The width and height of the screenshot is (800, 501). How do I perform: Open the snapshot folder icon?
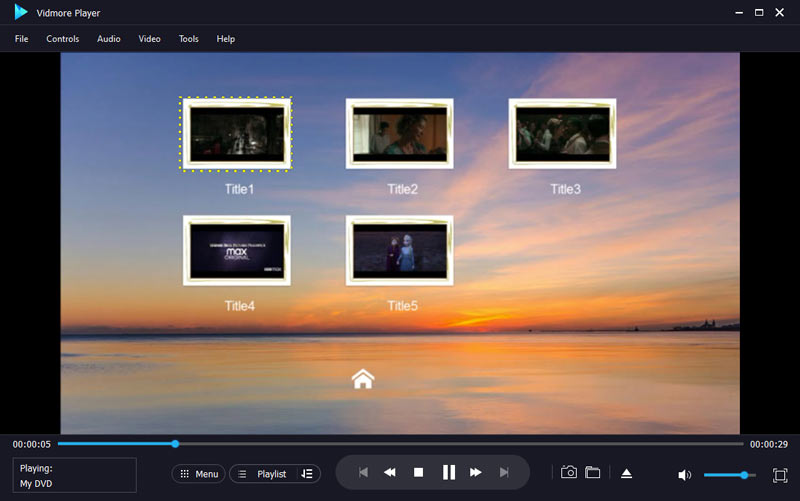(592, 472)
